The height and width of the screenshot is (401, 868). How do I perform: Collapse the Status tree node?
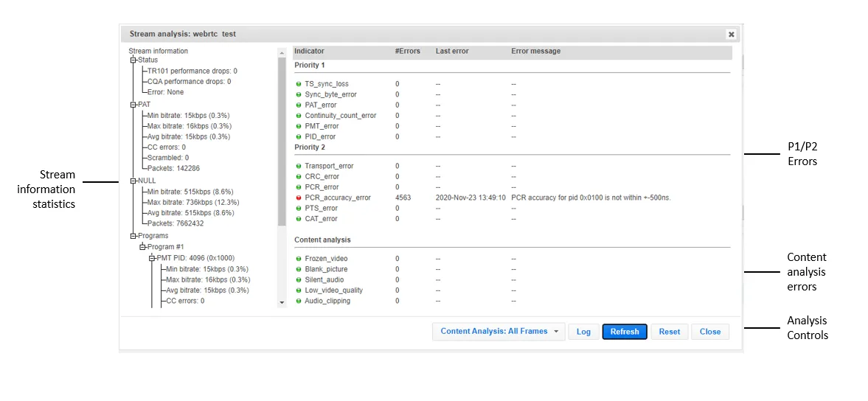pyautogui.click(x=133, y=60)
